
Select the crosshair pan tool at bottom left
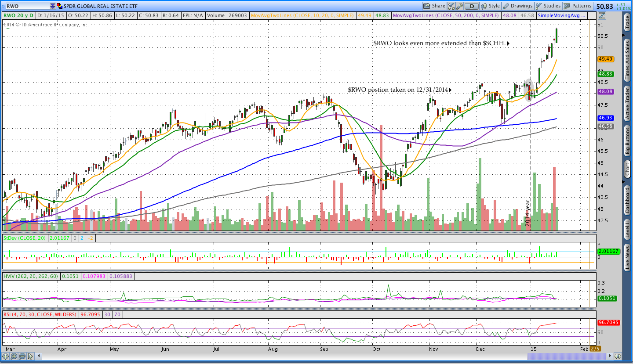(x=6, y=356)
